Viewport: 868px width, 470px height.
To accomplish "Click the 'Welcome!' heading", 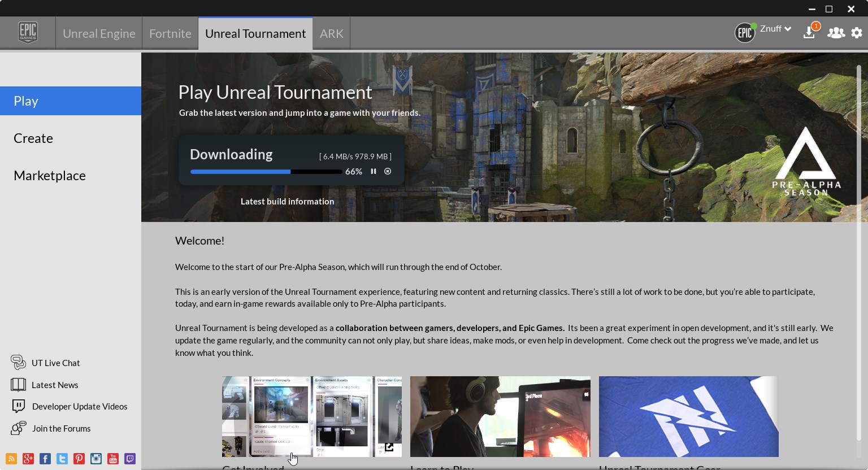I will point(199,241).
